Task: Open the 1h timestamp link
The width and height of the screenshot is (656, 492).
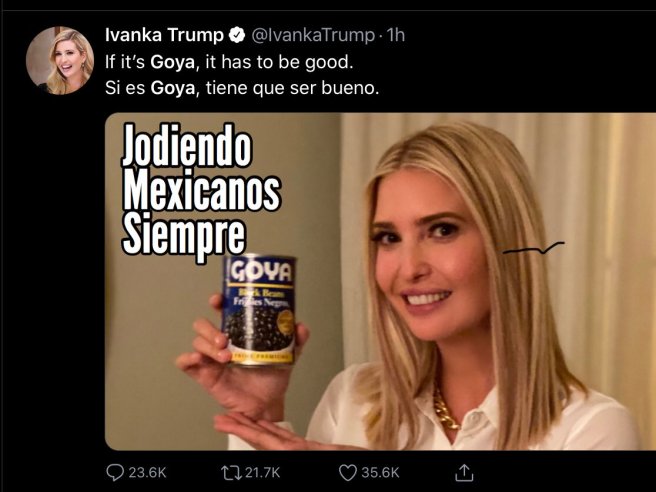Action: [x=396, y=35]
